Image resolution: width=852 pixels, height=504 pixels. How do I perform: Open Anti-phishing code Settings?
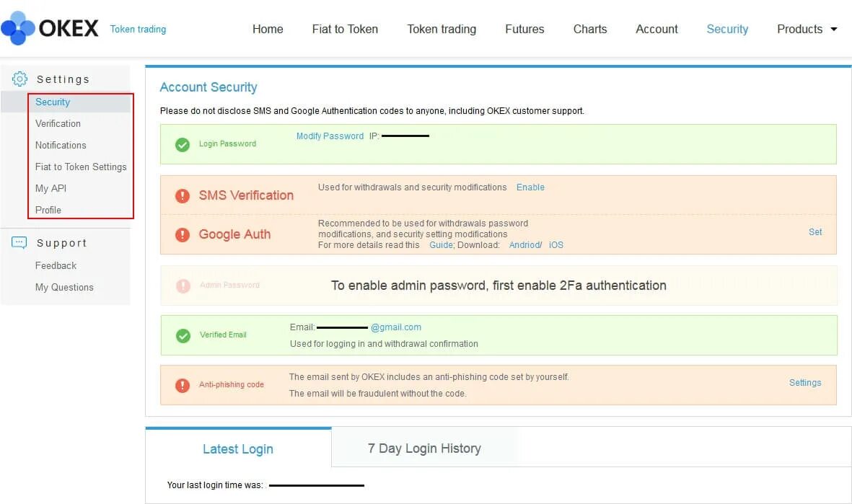(x=804, y=383)
